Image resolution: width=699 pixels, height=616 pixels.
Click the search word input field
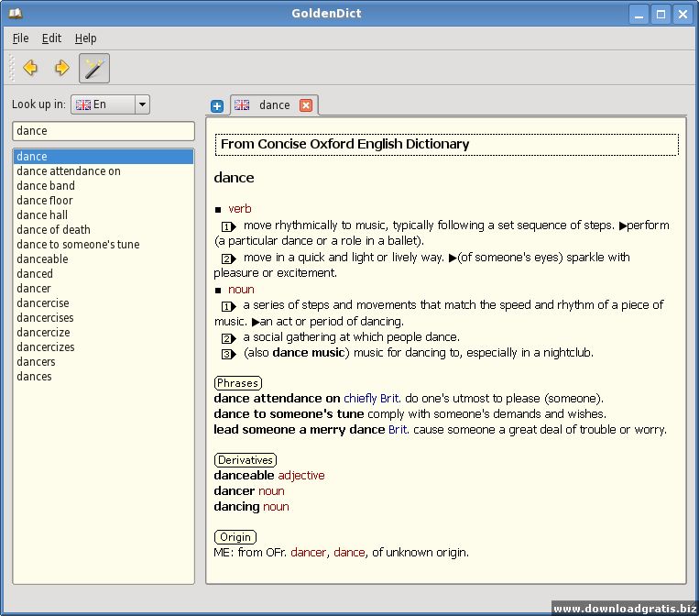103,131
